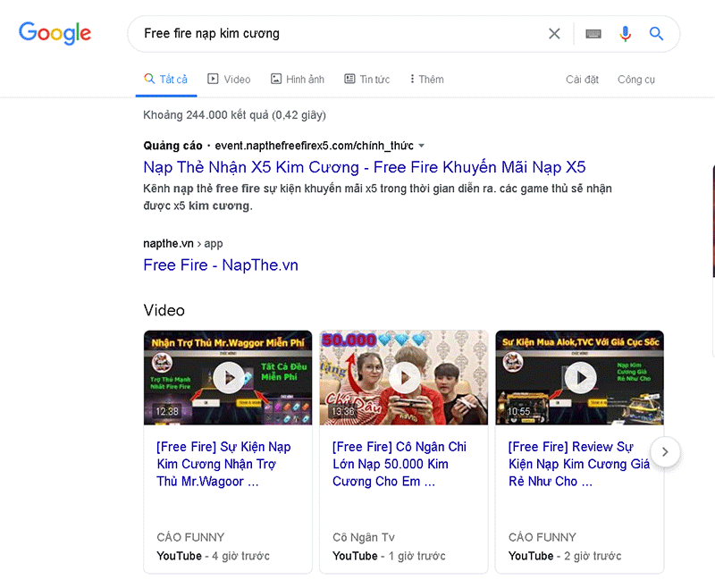Play the Cô Ngân 50.000 Kim Cương video
The width and height of the screenshot is (715, 588).
404,377
